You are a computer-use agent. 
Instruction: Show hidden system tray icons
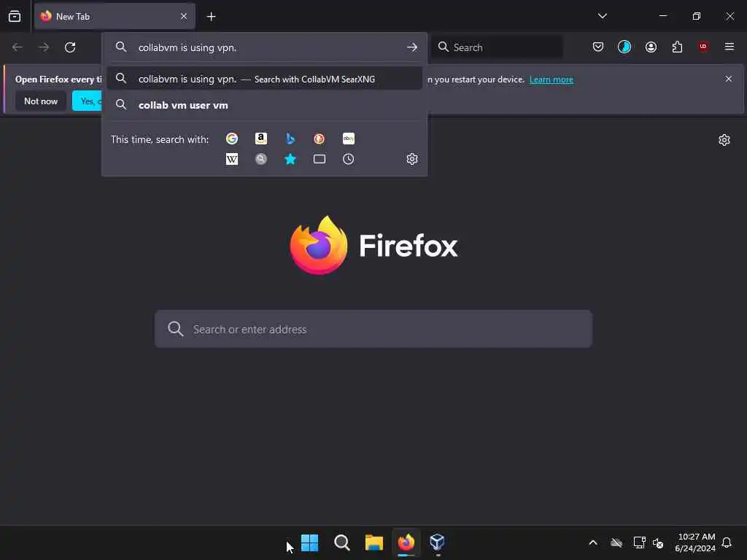(x=593, y=542)
